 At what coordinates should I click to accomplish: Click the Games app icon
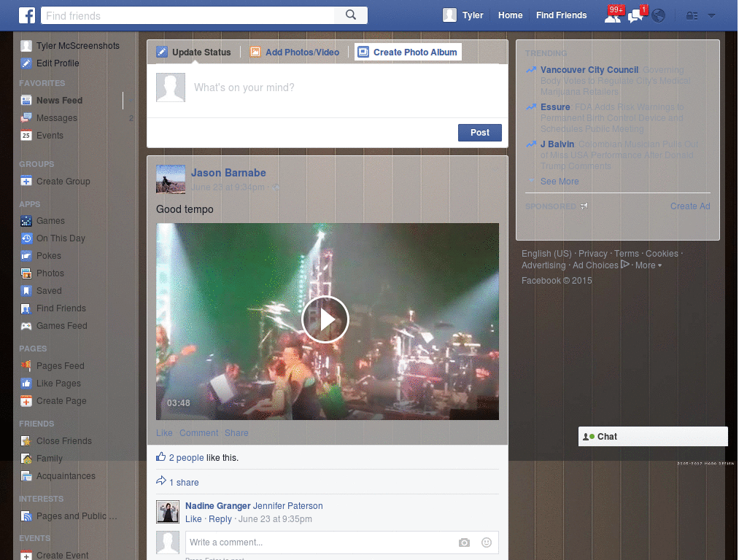point(26,220)
